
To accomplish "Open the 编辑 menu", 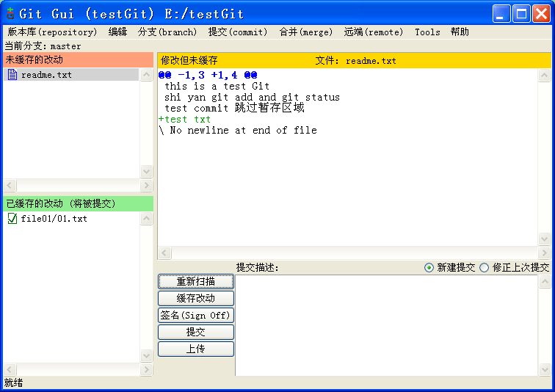I will [117, 32].
